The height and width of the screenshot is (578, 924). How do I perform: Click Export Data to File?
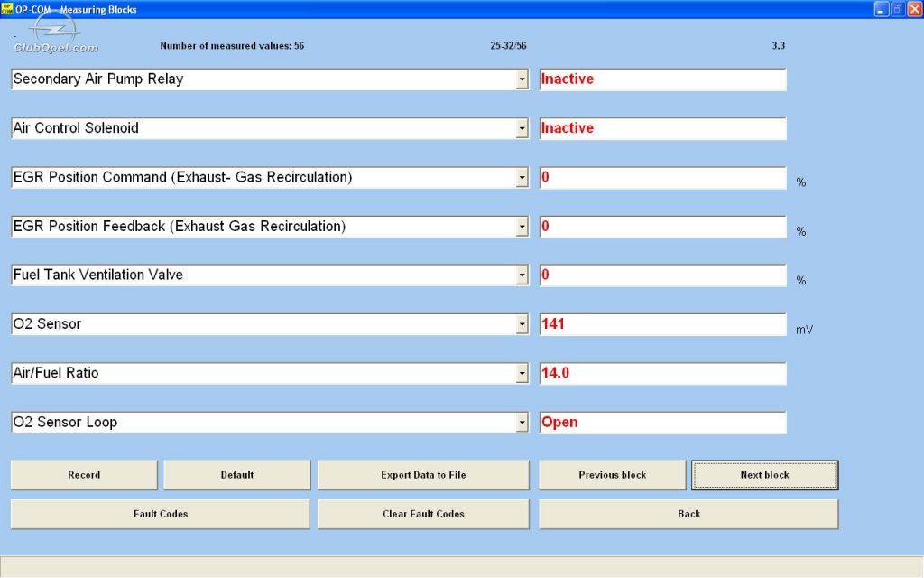423,475
